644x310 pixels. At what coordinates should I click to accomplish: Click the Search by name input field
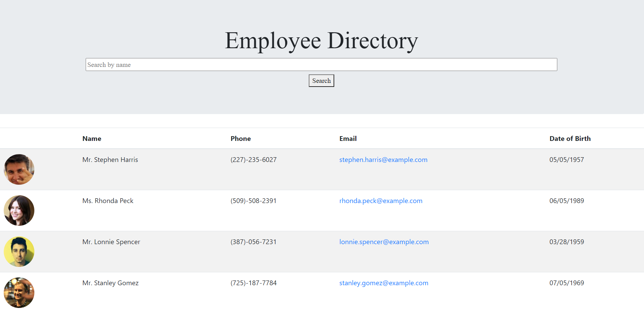click(x=321, y=65)
